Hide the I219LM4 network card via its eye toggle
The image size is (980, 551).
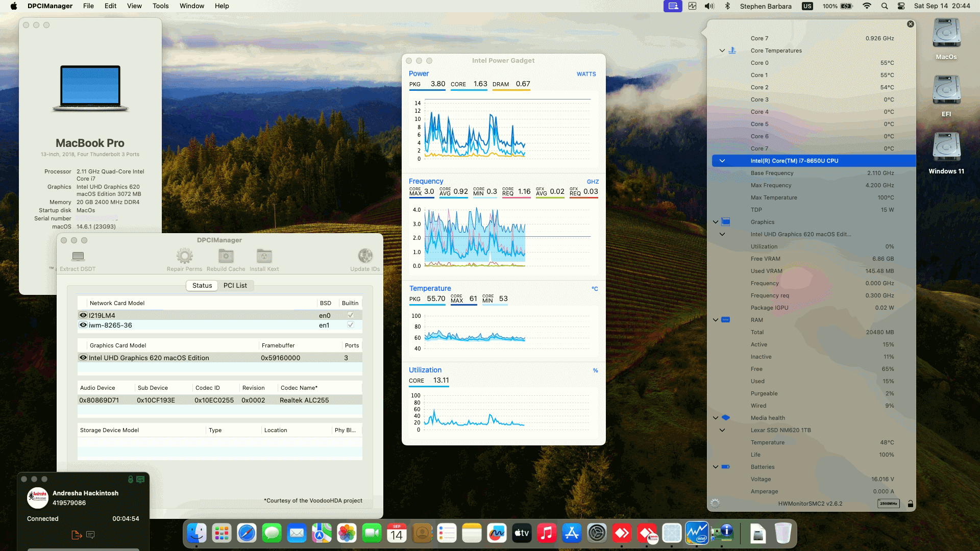click(83, 315)
